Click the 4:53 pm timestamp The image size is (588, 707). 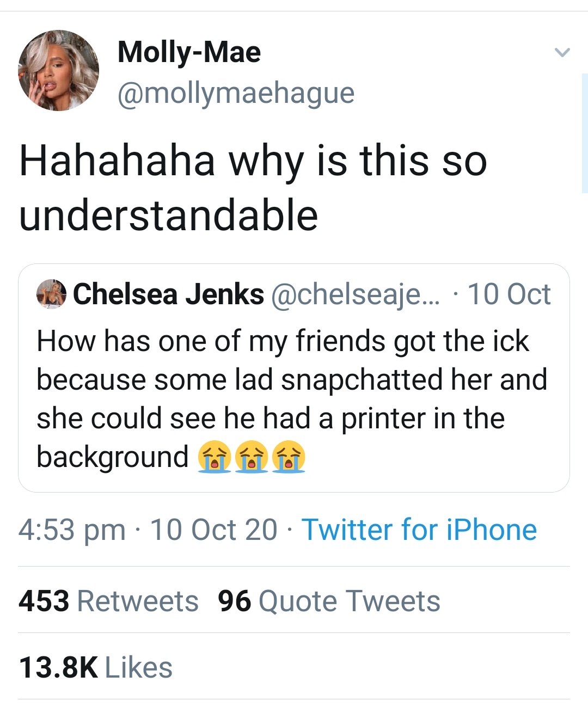click(x=72, y=530)
